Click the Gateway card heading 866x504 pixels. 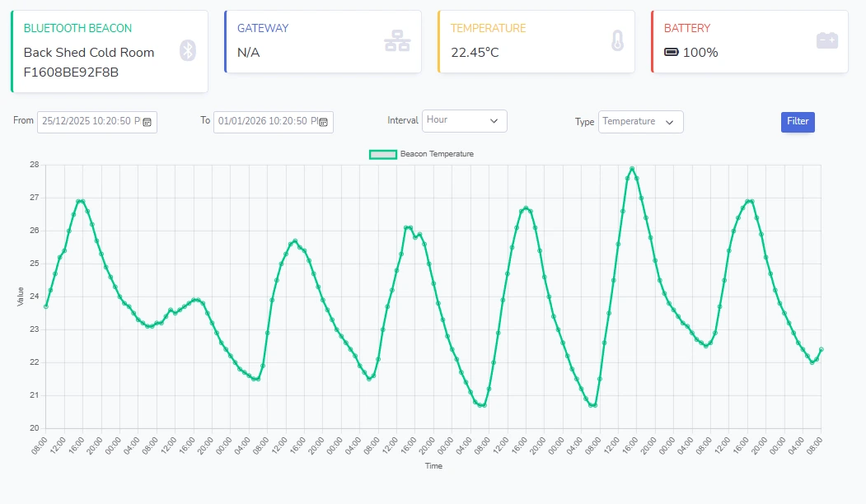point(263,28)
